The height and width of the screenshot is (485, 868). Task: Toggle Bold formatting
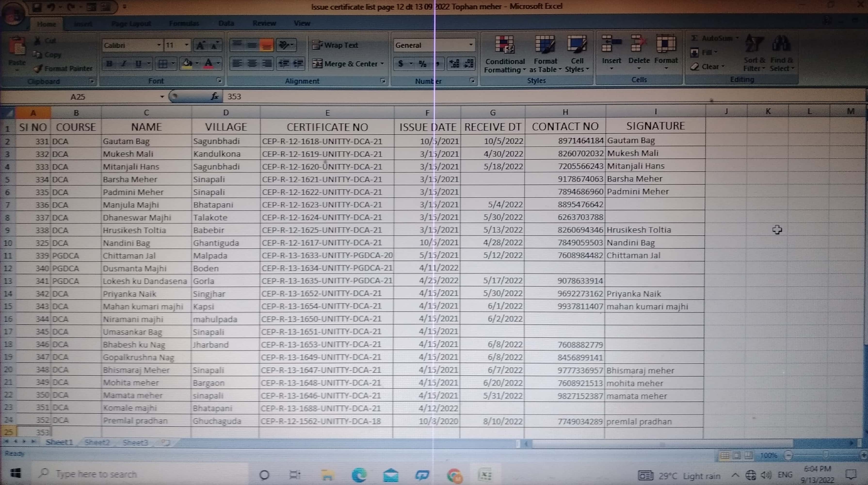tap(109, 64)
